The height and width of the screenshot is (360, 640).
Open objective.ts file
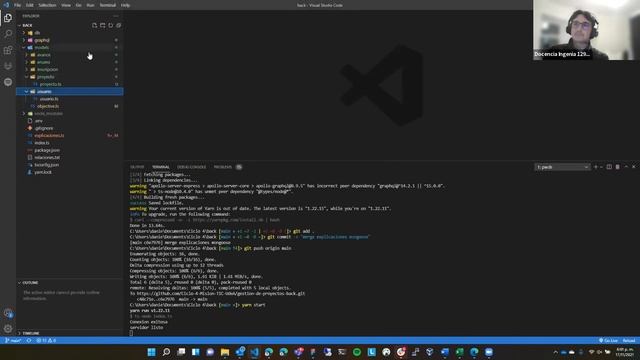tap(69, 106)
